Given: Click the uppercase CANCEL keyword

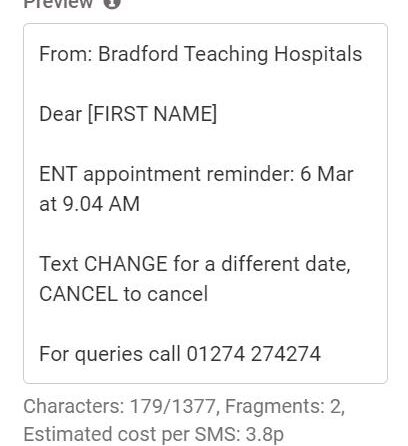Looking at the screenshot, I should [x=78, y=294].
